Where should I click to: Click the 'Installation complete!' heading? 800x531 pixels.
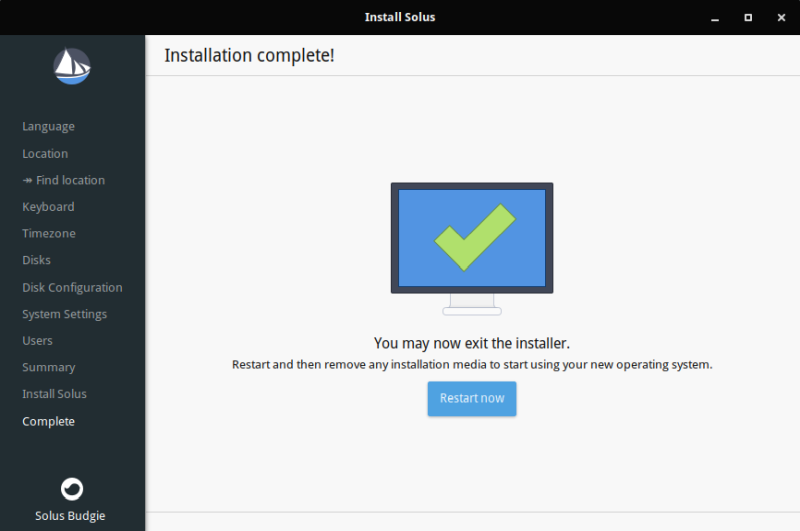(249, 55)
